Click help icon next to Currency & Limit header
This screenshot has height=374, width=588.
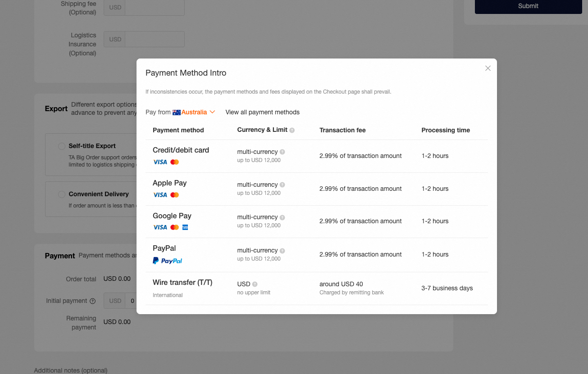[x=292, y=130]
